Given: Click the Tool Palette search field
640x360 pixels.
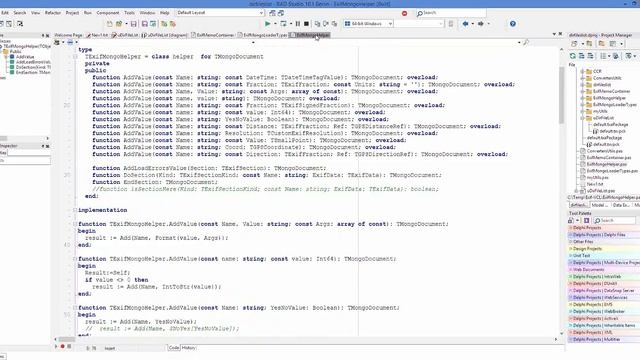Looking at the screenshot, I should pyautogui.click(x=614, y=220).
